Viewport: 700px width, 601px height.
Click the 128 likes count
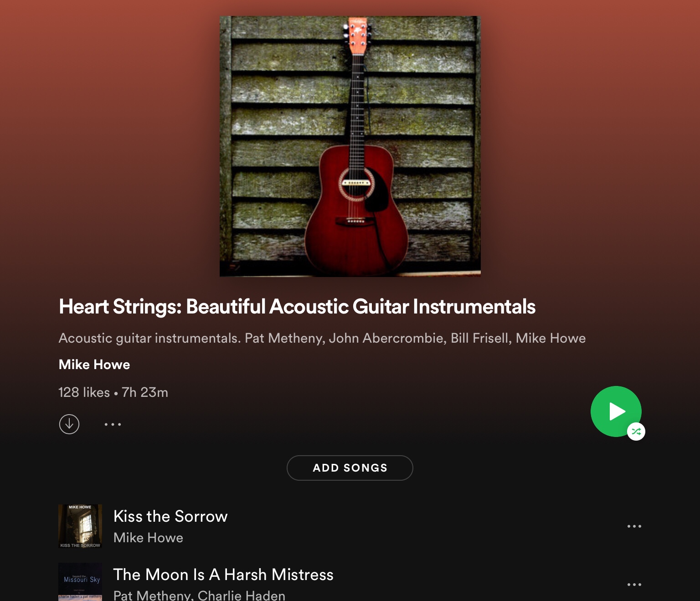click(84, 392)
